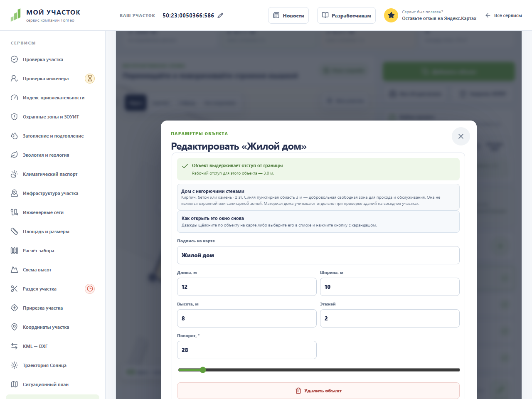The height and width of the screenshot is (399, 532).
Task: Click the Охранные зоны shield icon
Action: (14, 117)
